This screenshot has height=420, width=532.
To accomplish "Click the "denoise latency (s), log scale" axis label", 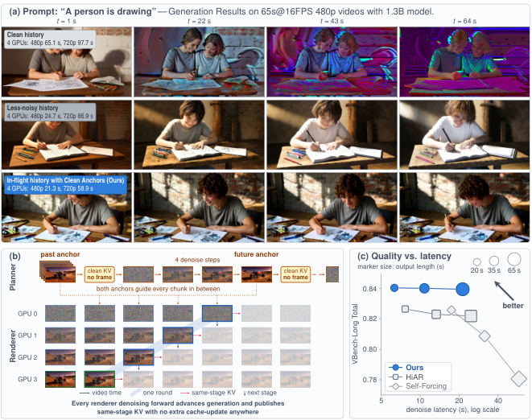I will point(452,410).
